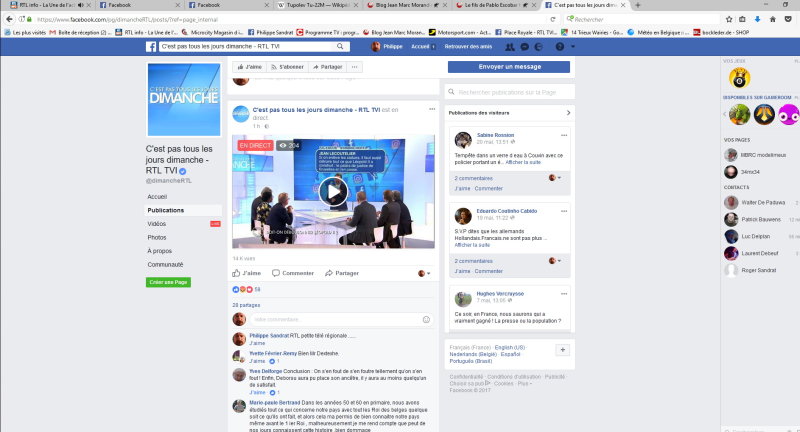Click Commenter under the live video
Image resolution: width=800 pixels, height=432 pixels.
click(x=293, y=273)
